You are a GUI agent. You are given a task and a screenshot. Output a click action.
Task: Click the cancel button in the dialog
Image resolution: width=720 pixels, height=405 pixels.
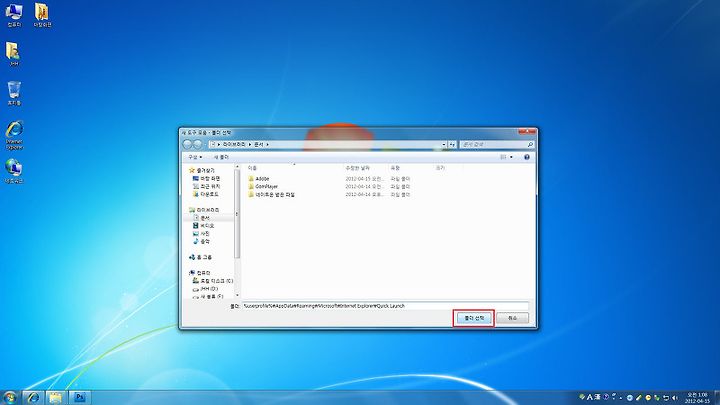click(x=512, y=318)
